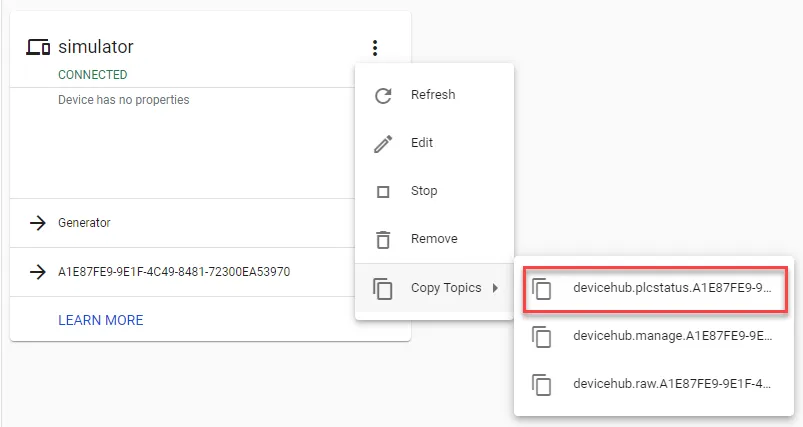The height and width of the screenshot is (427, 803).
Task: Copy the devicehub.raw.A1E87FE9 topic
Action: click(x=654, y=384)
